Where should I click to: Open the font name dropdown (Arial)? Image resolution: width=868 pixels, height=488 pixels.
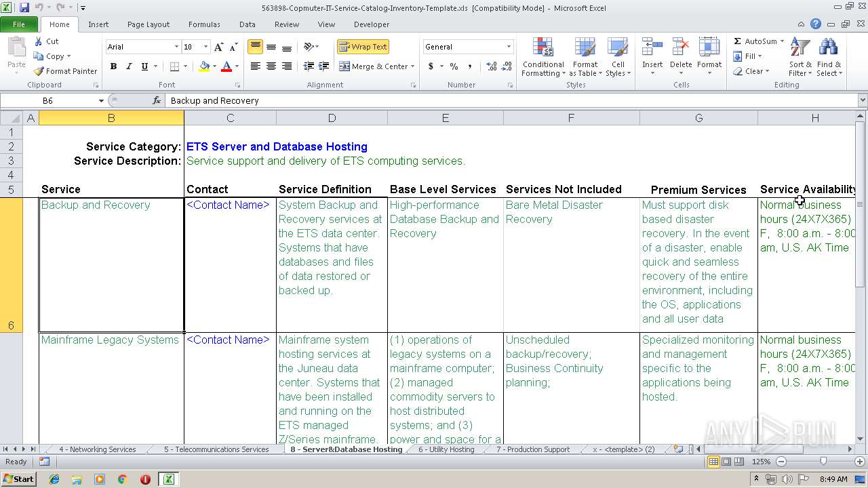coord(176,47)
